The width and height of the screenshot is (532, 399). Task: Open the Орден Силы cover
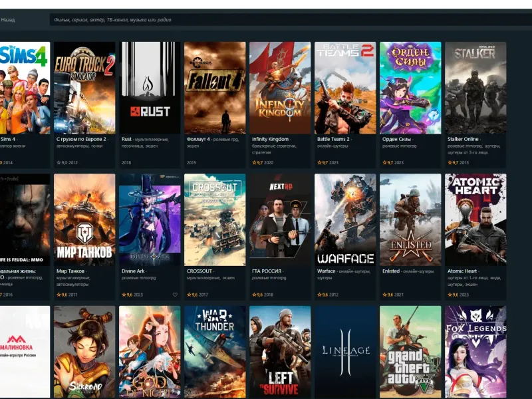click(410, 88)
